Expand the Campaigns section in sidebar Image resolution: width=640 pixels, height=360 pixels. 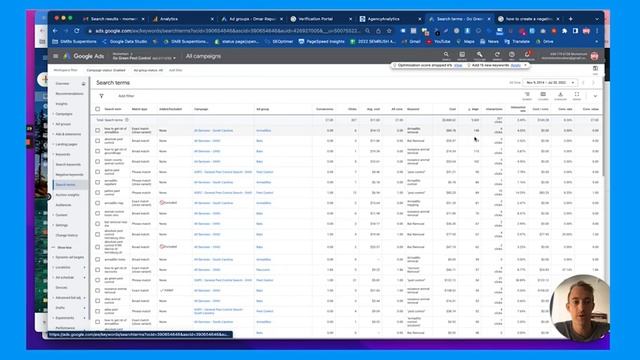pos(64,114)
